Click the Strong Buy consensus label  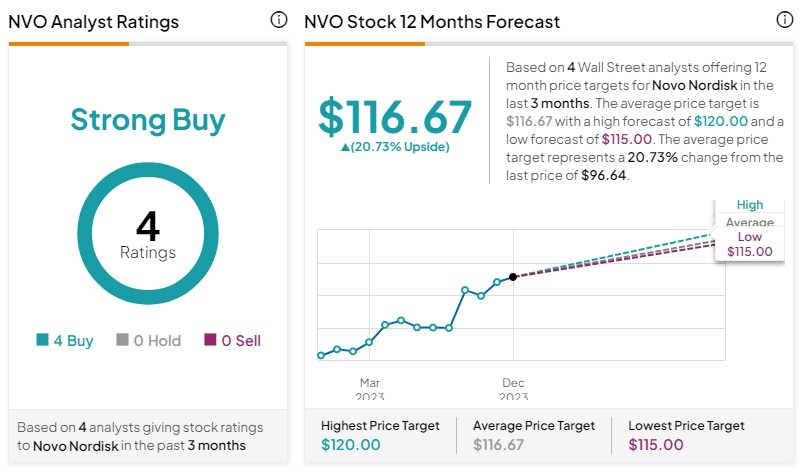coord(147,120)
